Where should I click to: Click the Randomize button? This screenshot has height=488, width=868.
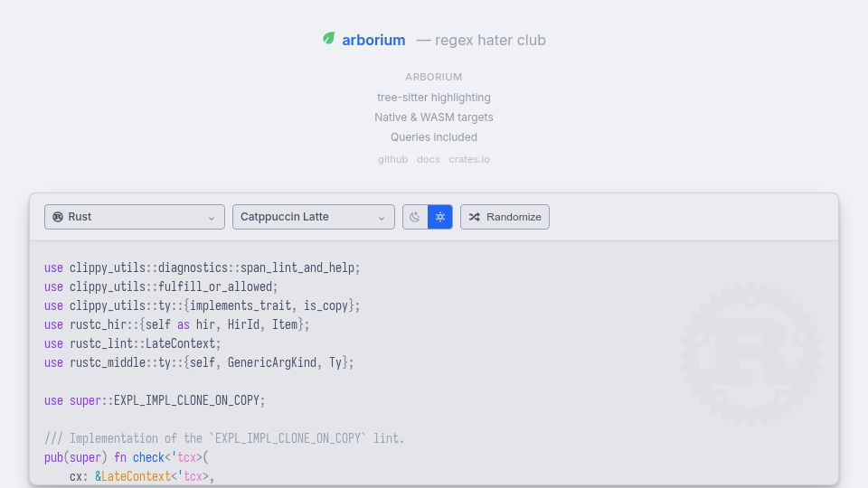(x=505, y=217)
